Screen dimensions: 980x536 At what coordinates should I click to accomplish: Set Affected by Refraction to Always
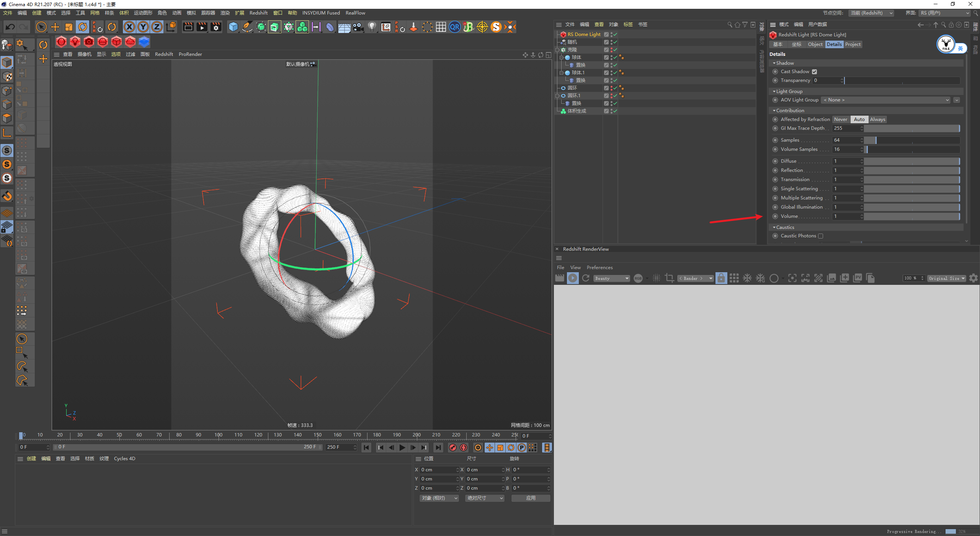[x=877, y=119]
